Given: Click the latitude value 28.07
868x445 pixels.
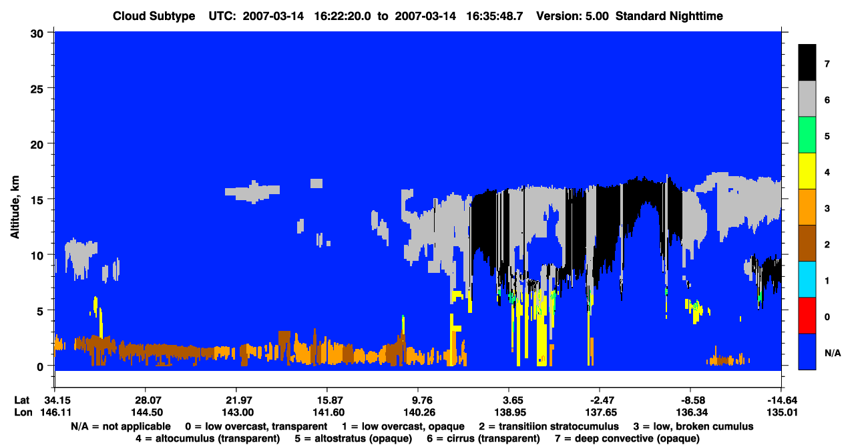Looking at the screenshot, I should coord(145,400).
